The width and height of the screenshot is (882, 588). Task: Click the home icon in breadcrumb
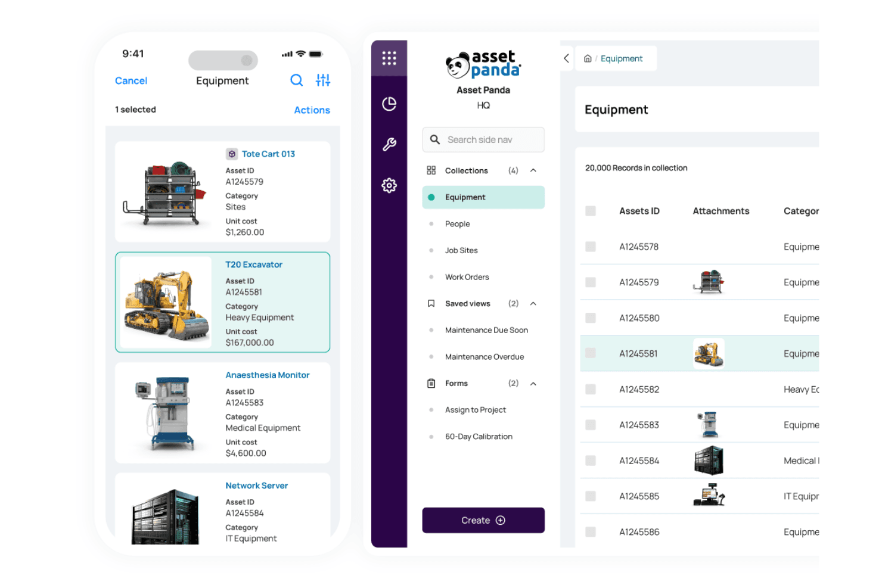coord(588,58)
